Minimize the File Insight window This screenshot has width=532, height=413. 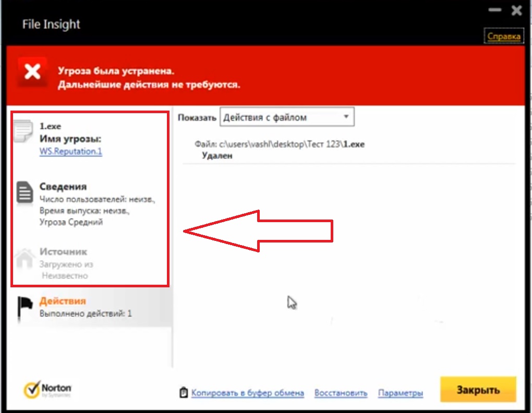(x=494, y=10)
